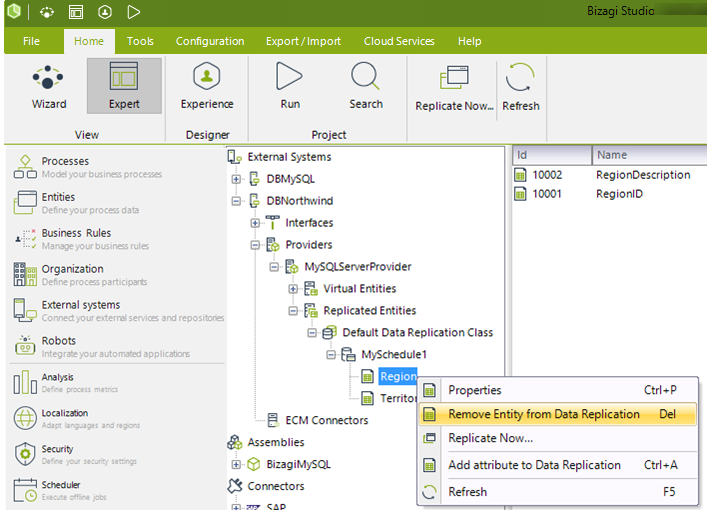The width and height of the screenshot is (707, 510).
Task: Open the Experience designer
Action: coord(207,86)
